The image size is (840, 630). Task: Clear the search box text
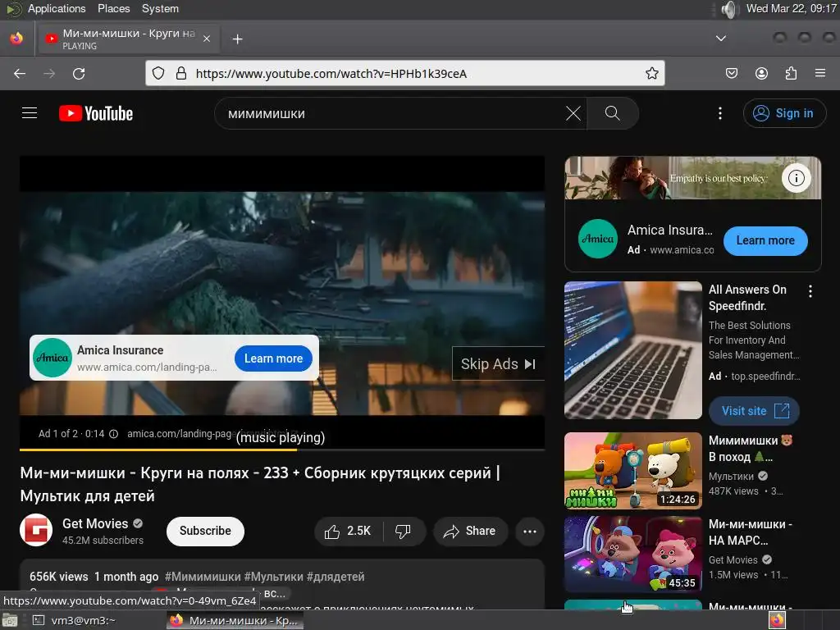(573, 113)
